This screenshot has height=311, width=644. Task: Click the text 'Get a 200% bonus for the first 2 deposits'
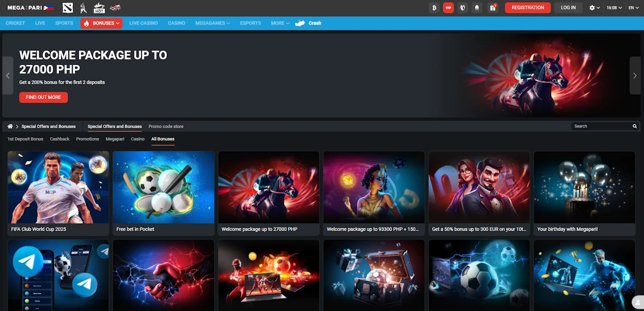pos(62,83)
